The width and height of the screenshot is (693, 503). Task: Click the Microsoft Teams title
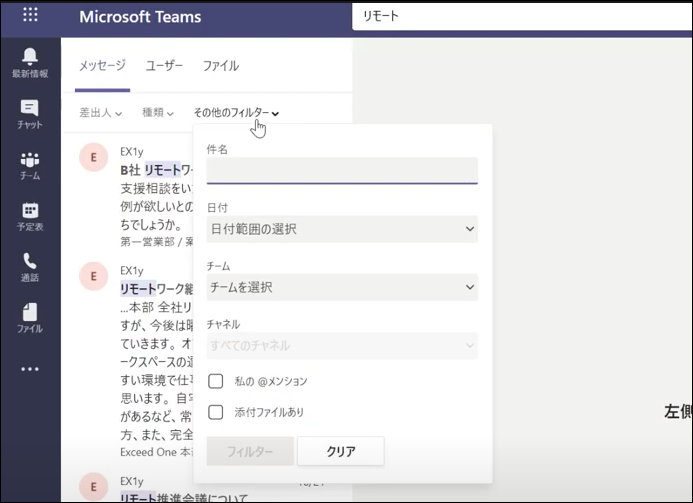140,17
